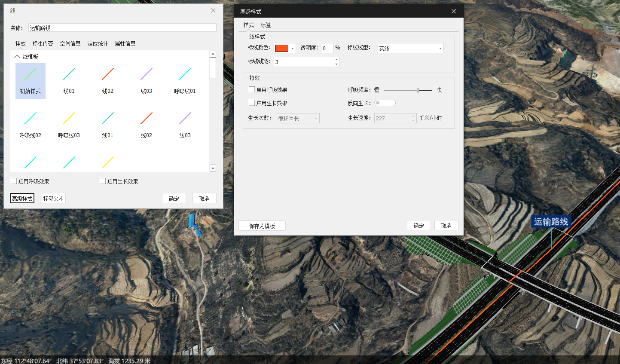Pick the 呼吸线02 line template
Image resolution: width=620 pixels, height=364 pixels.
30,124
